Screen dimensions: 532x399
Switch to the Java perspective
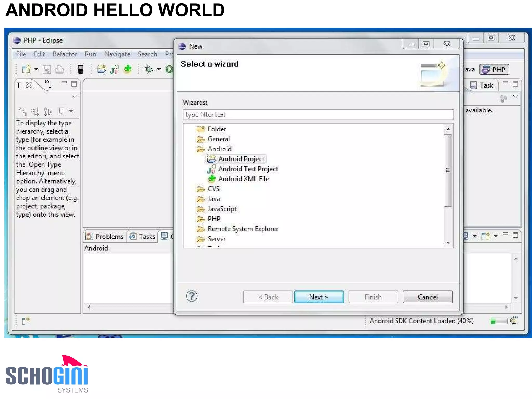point(469,69)
